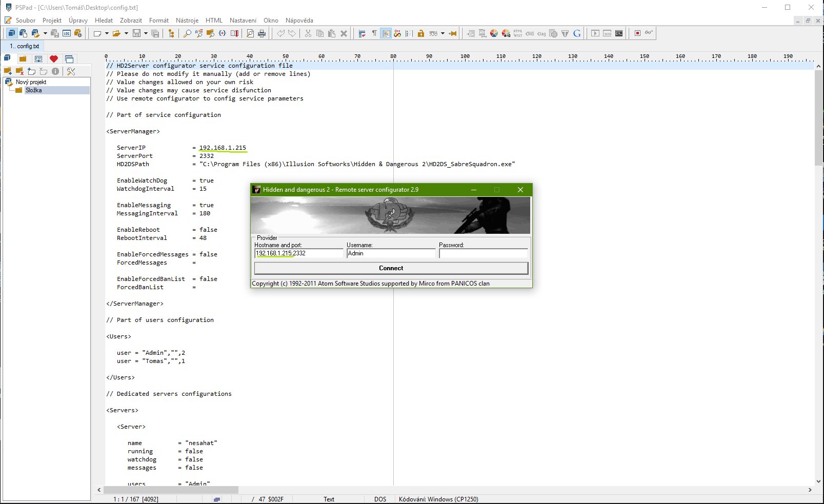Click the HTML to TXT conversion icon

point(518,33)
